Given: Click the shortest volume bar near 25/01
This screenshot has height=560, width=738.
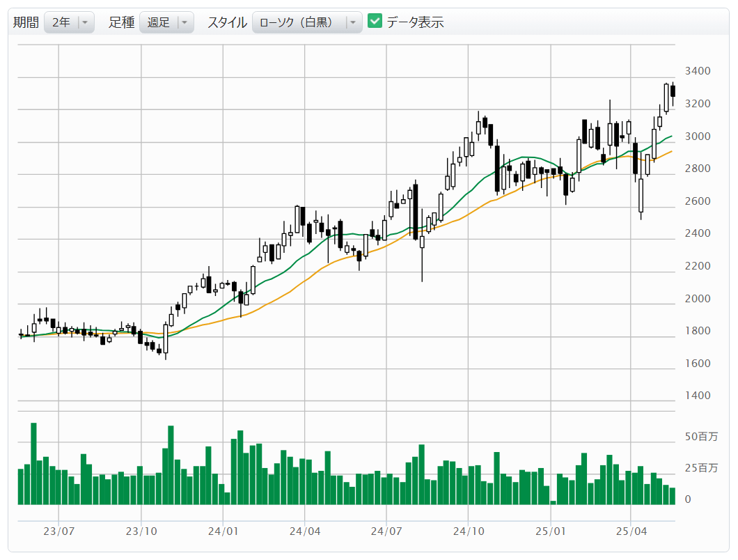Looking at the screenshot, I should point(553,502).
